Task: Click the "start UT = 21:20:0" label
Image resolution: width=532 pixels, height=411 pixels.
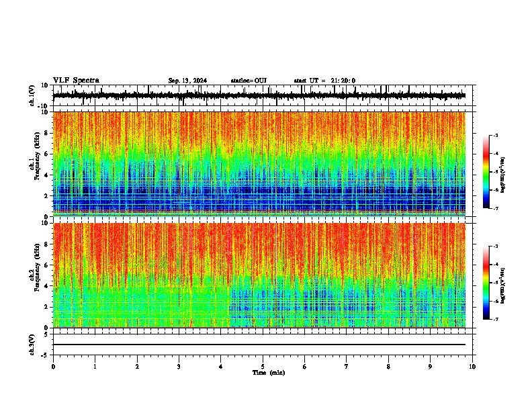Action: (324, 81)
